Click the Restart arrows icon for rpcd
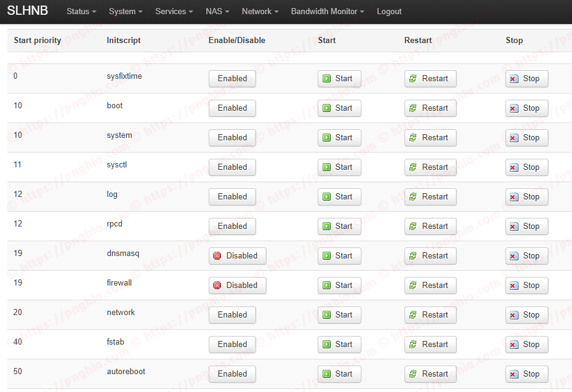Viewport: 572px width, 392px height. 413,226
